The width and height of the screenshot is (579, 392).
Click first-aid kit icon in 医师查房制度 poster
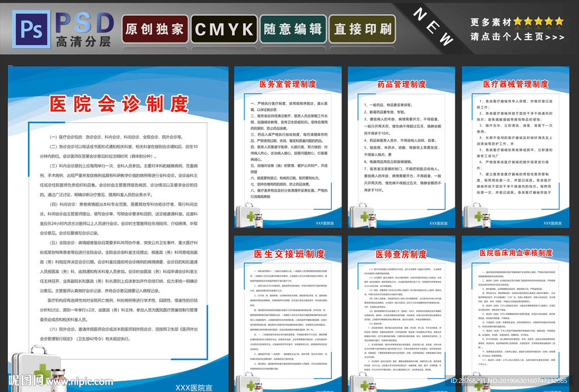(363, 382)
